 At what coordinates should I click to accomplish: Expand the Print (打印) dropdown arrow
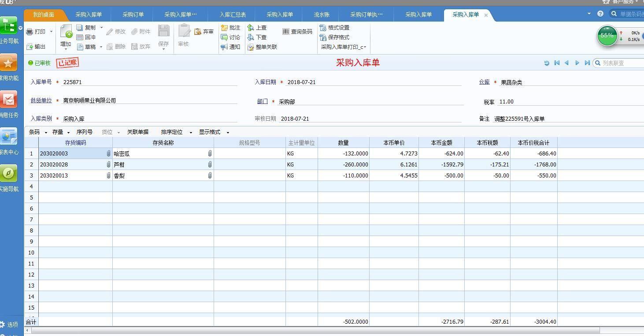(x=51, y=32)
